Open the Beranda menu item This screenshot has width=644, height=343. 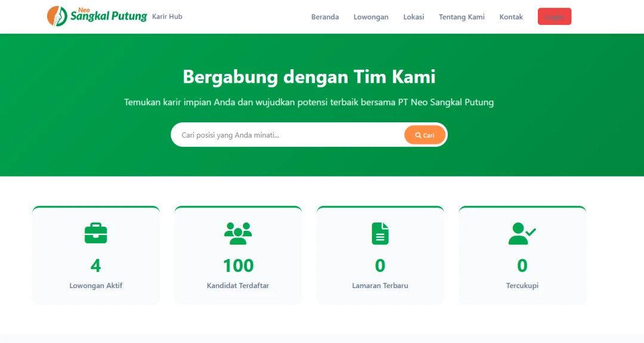coord(325,17)
